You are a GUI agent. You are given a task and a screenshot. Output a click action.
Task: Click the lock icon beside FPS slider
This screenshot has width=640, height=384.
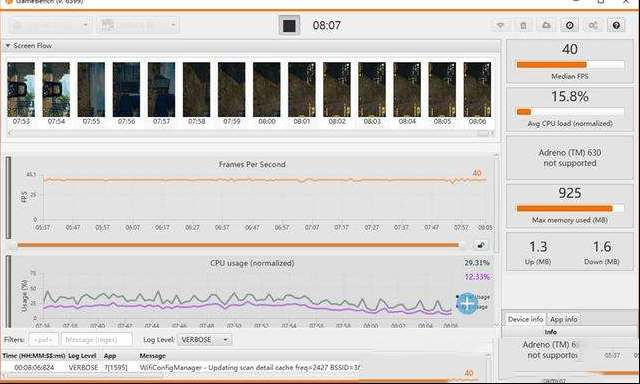coord(481,245)
